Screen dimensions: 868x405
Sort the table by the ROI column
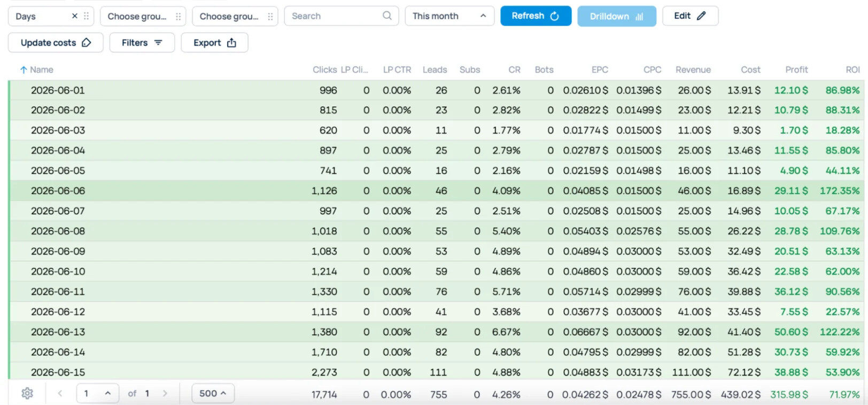pos(852,70)
